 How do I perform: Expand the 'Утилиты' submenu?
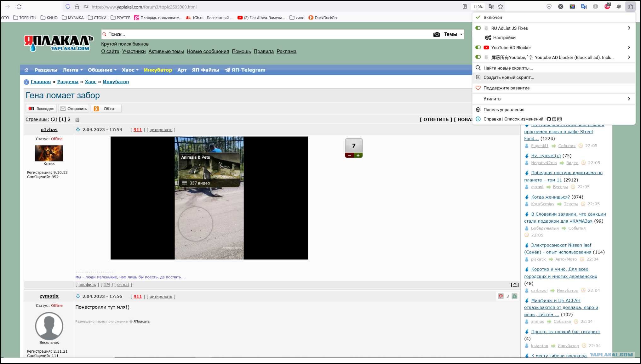click(x=554, y=99)
